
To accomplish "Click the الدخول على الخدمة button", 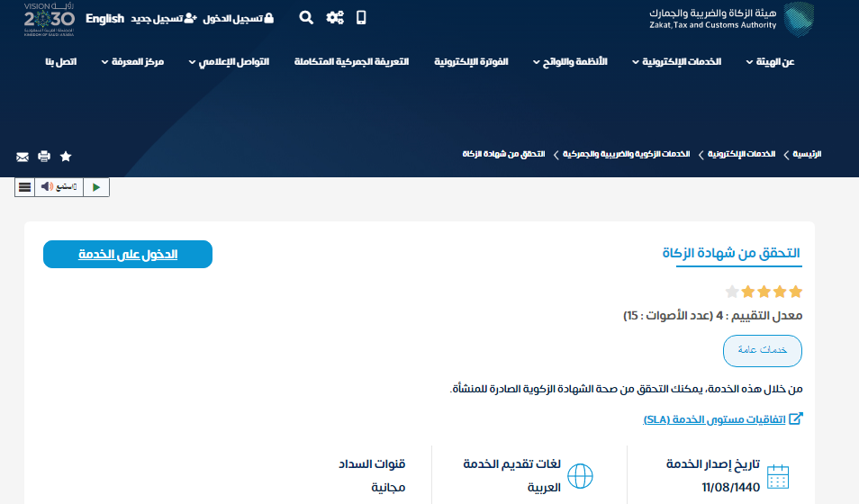I will point(128,255).
